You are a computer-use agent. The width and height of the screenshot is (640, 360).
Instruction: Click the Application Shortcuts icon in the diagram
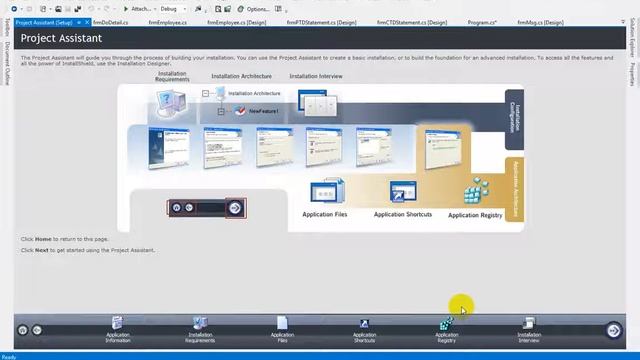pos(403,191)
